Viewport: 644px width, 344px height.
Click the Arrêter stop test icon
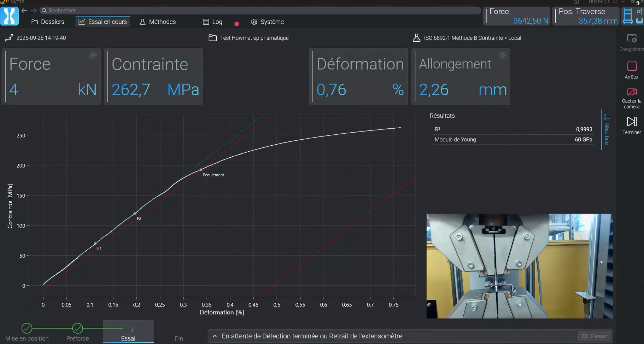click(632, 66)
